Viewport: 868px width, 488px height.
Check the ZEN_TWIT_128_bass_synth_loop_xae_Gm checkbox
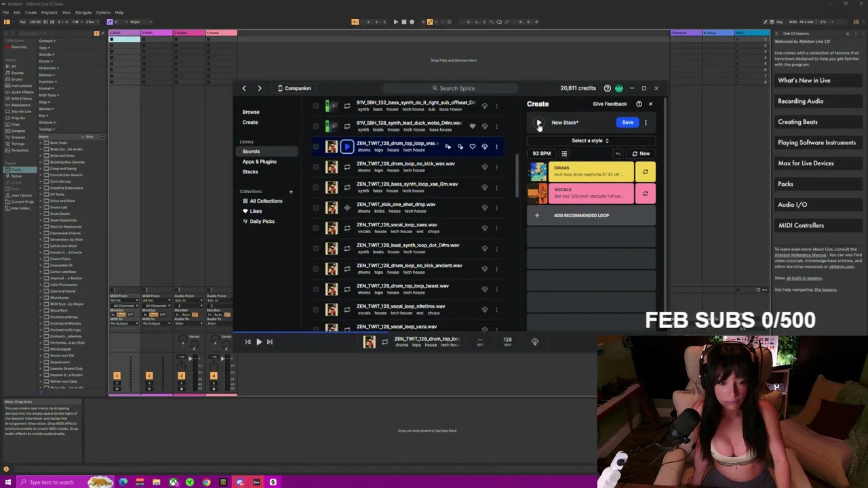click(315, 188)
